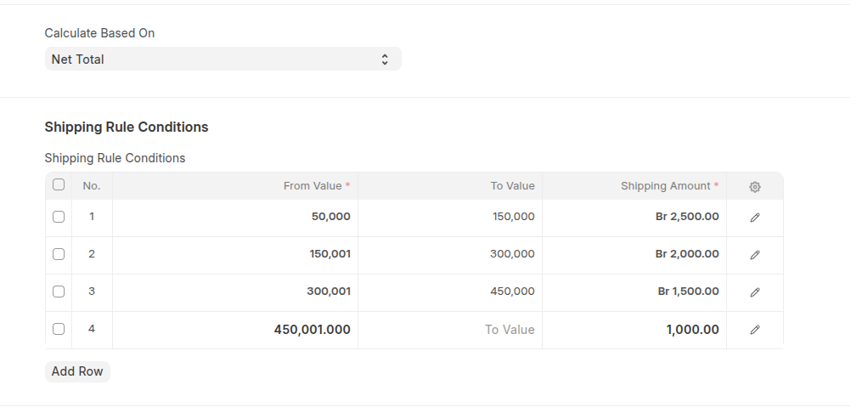Image resolution: width=868 pixels, height=419 pixels.
Task: Select all rows with header checkbox
Action: 59,184
